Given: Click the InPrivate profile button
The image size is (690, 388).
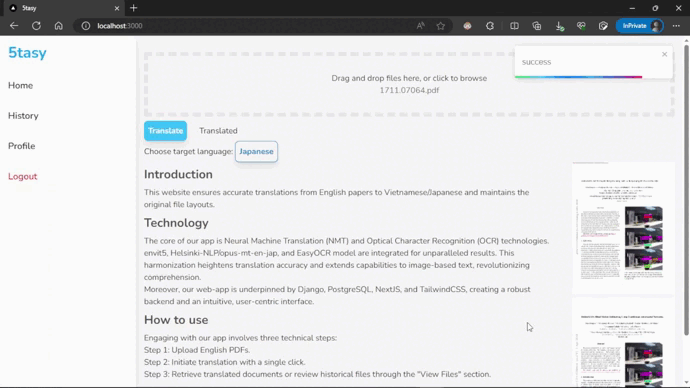Looking at the screenshot, I should (x=639, y=26).
